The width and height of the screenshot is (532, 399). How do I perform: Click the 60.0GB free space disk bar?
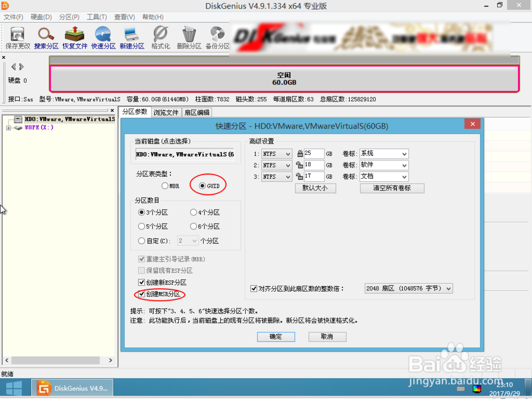(x=284, y=79)
